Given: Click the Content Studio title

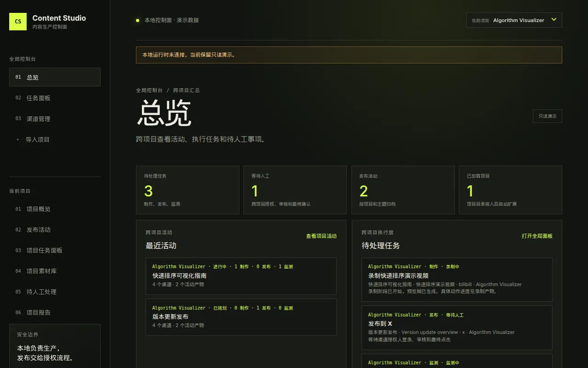Looking at the screenshot, I should point(59,18).
